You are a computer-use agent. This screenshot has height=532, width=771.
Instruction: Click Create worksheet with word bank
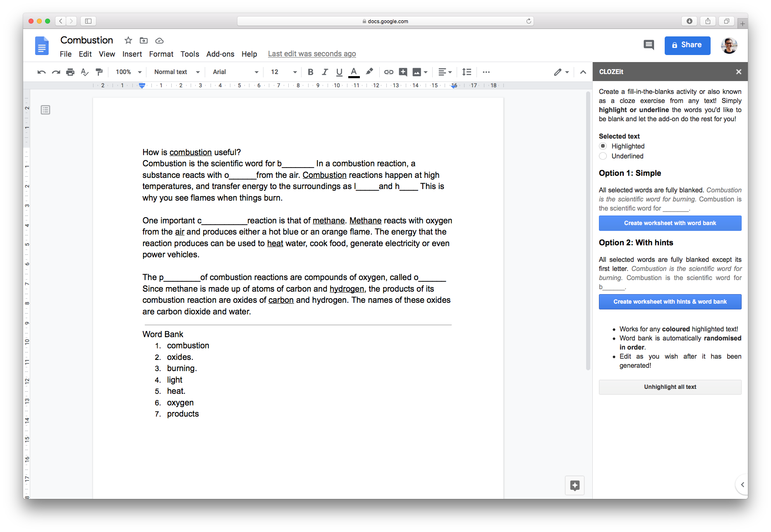coord(670,223)
